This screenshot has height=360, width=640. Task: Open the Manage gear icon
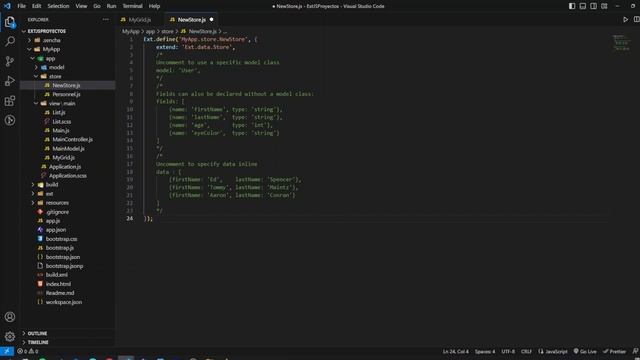[10, 336]
